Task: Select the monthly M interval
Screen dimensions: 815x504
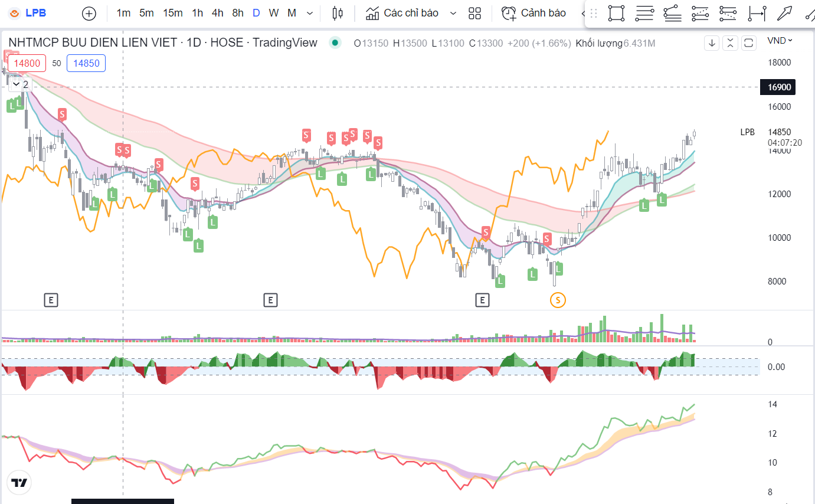Action: (292, 13)
